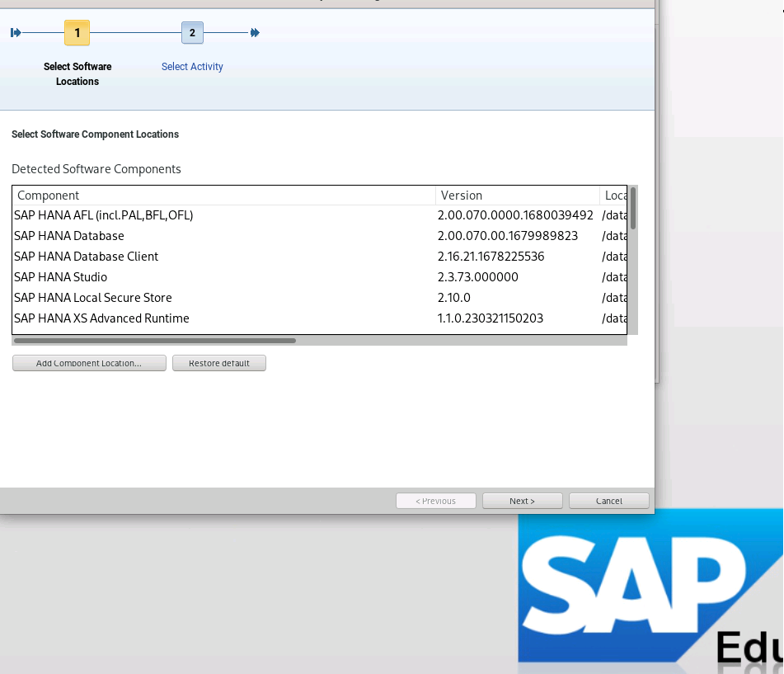Click the Location column header
Viewport: 784px width, 674px height.
[x=615, y=196]
